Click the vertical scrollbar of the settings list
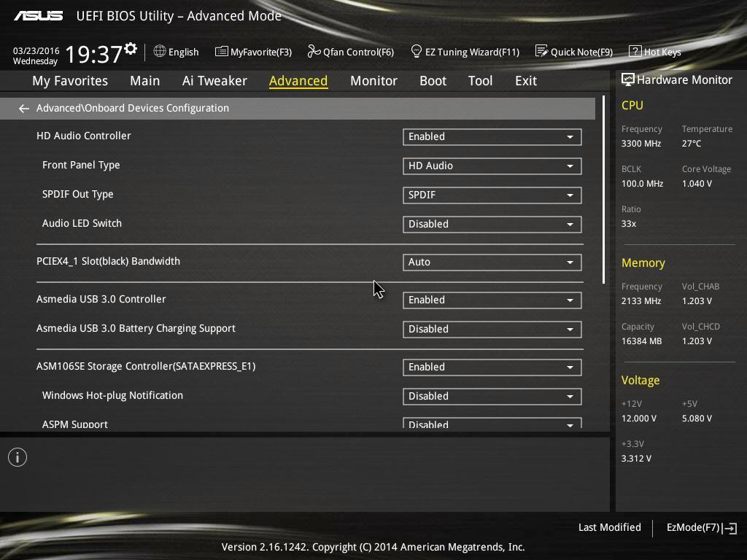This screenshot has width=747, height=560. [603, 190]
